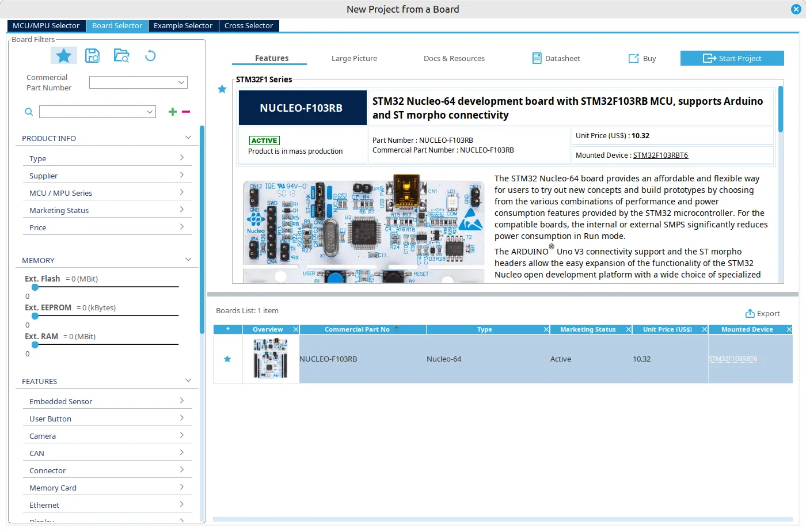This screenshot has height=532, width=806.
Task: Click the details panel vertical scrollbar
Action: click(x=781, y=109)
